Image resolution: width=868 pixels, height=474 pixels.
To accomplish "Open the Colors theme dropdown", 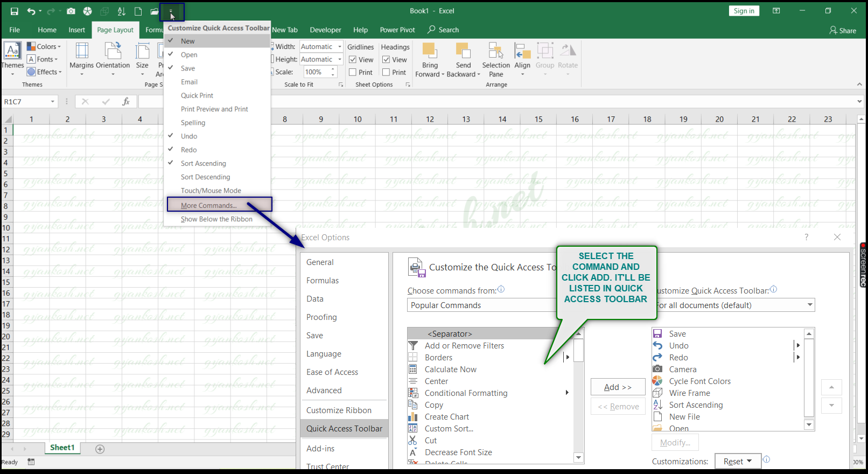I will [x=44, y=47].
